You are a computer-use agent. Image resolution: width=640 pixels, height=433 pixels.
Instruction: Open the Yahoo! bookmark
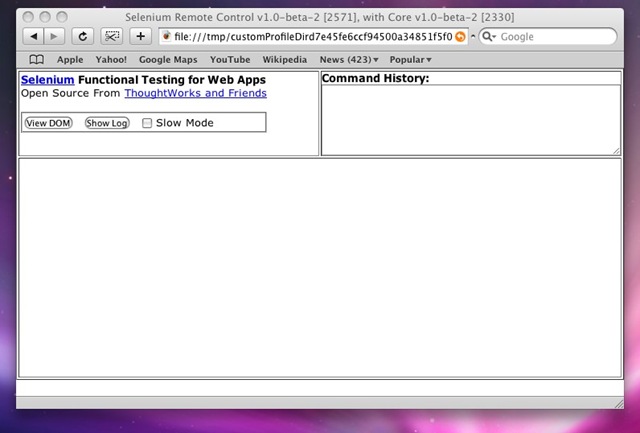(x=111, y=60)
